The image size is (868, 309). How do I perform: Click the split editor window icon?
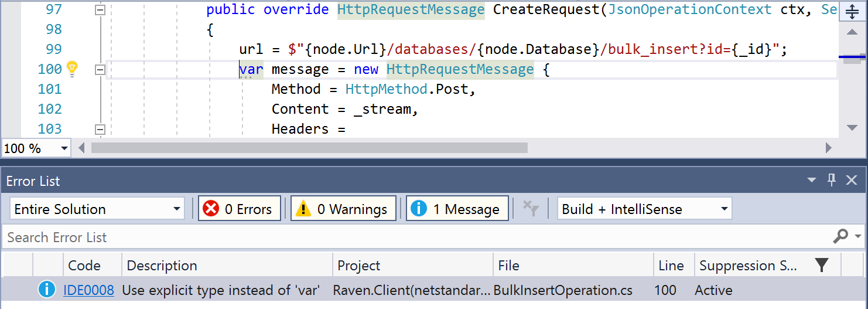point(852,11)
